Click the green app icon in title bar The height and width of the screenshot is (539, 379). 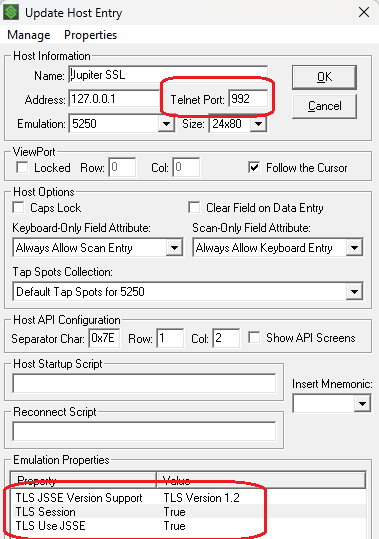tap(11, 13)
